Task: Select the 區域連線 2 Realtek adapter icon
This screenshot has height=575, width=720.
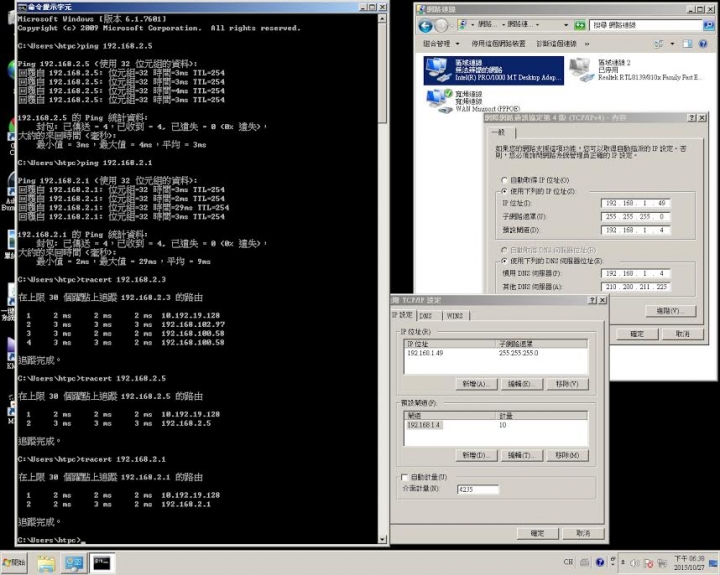Action: [x=636, y=70]
